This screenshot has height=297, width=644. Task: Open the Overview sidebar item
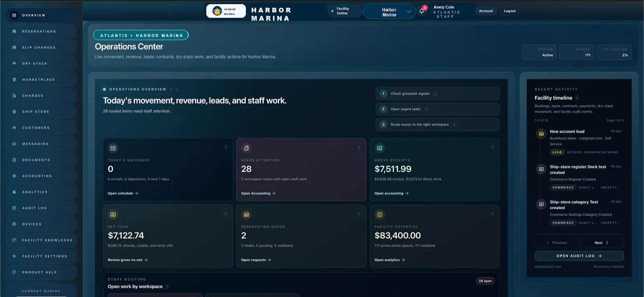pos(41,15)
